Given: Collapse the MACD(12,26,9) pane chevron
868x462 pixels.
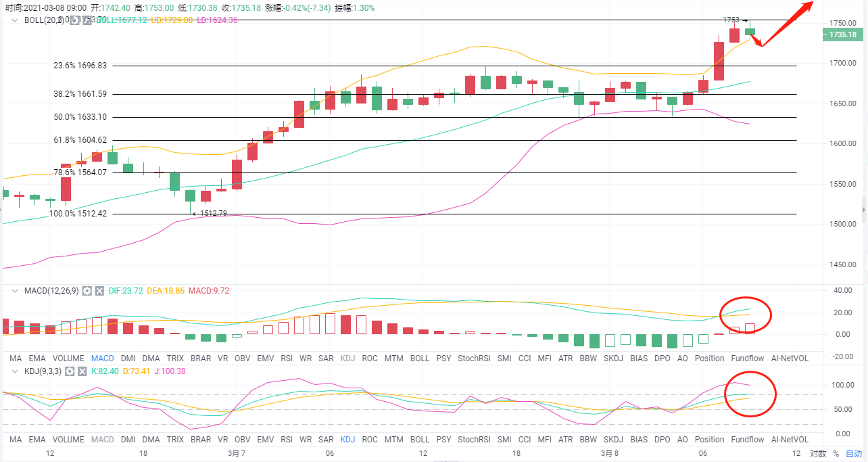Looking at the screenshot, I should point(16,291).
